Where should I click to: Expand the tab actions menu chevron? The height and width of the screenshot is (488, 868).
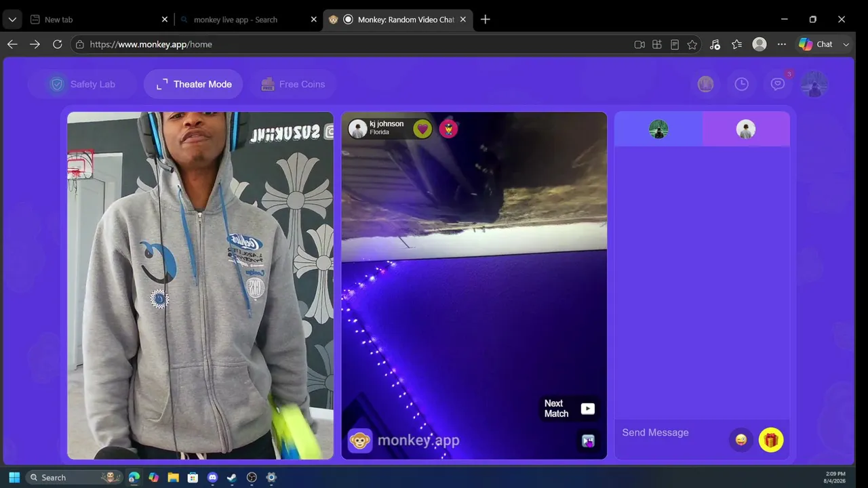pyautogui.click(x=12, y=20)
